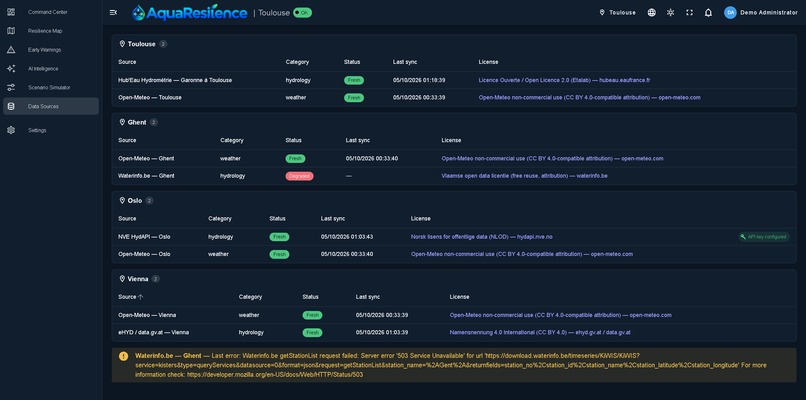Click the Data Sources database icon
The width and height of the screenshot is (806, 400).
point(11,106)
